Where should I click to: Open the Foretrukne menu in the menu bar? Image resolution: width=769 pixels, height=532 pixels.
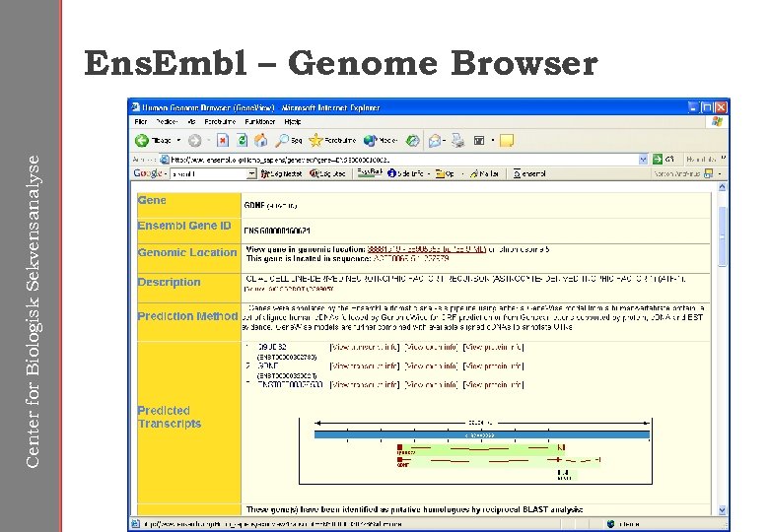pyautogui.click(x=220, y=121)
